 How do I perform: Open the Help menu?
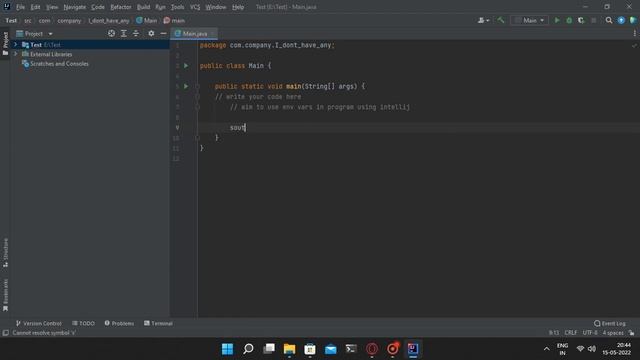click(x=238, y=7)
